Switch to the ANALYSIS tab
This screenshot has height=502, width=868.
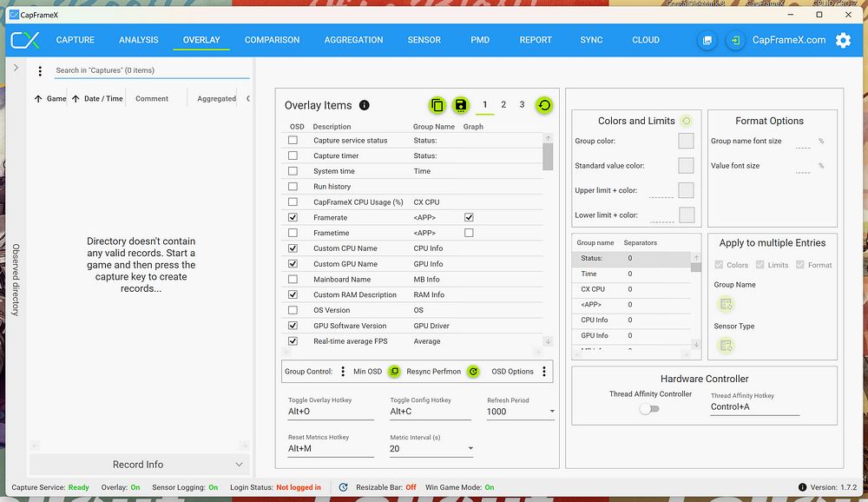point(138,40)
